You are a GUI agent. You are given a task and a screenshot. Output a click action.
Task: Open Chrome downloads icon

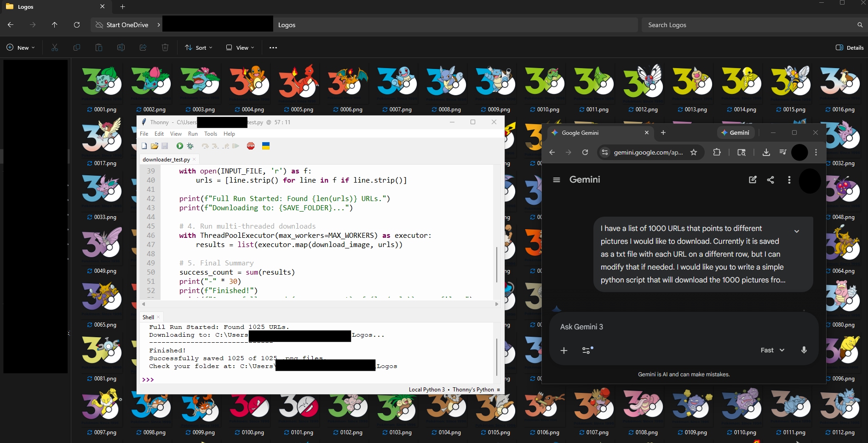coord(766,152)
